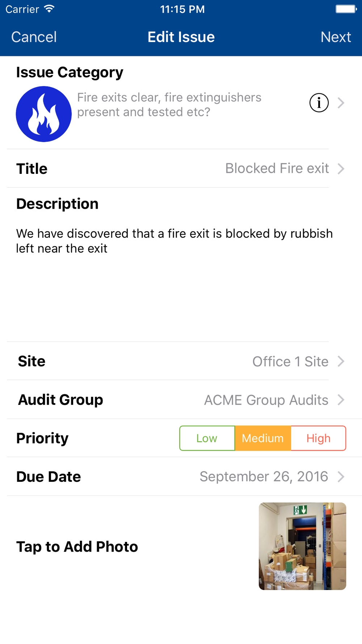Tap Next to continue
The image size is (362, 644).
(x=336, y=37)
